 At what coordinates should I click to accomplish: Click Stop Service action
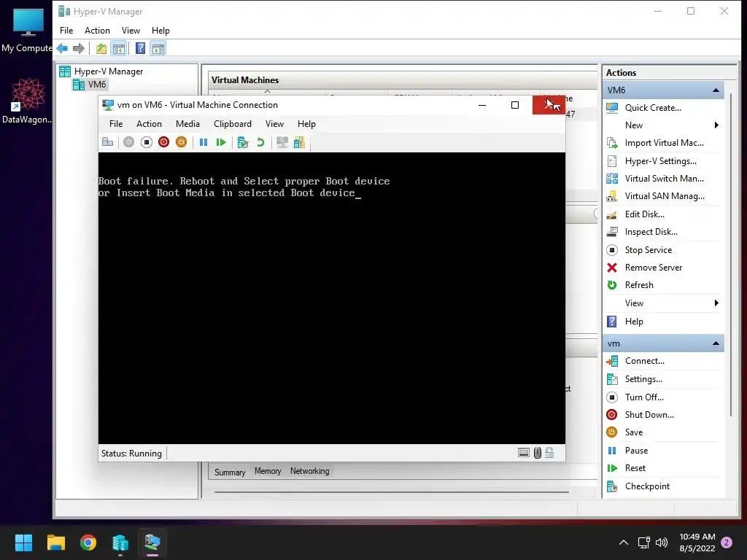tap(649, 250)
